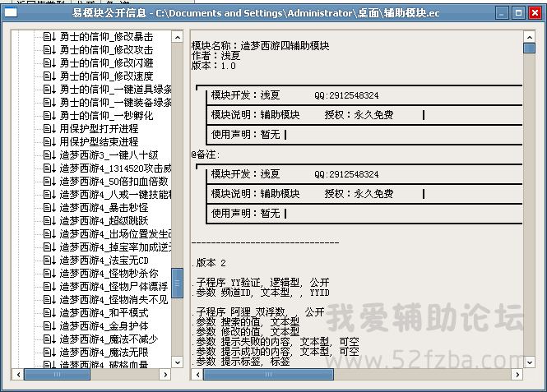Select the 造梦西游3_一键八十级 label text
Image resolution: width=547 pixels, height=392 pixels.
[x=109, y=154]
